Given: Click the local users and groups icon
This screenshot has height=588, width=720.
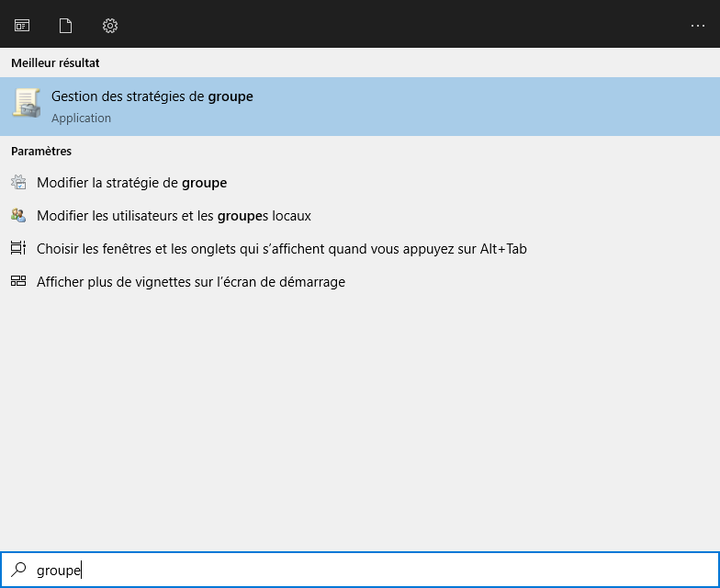Looking at the screenshot, I should tap(18, 216).
